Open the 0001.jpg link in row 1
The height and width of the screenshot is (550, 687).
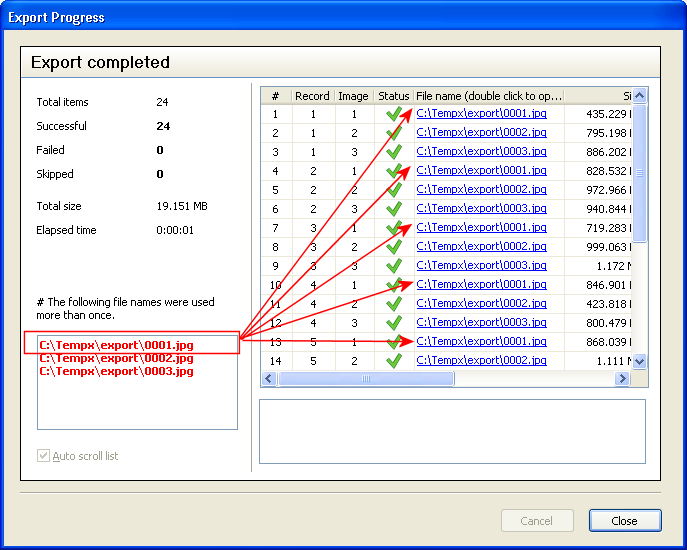[482, 114]
